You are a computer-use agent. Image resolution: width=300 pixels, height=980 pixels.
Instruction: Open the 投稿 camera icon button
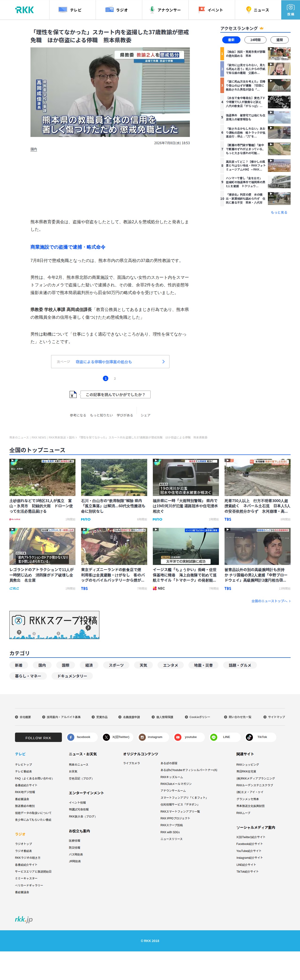click(290, 10)
